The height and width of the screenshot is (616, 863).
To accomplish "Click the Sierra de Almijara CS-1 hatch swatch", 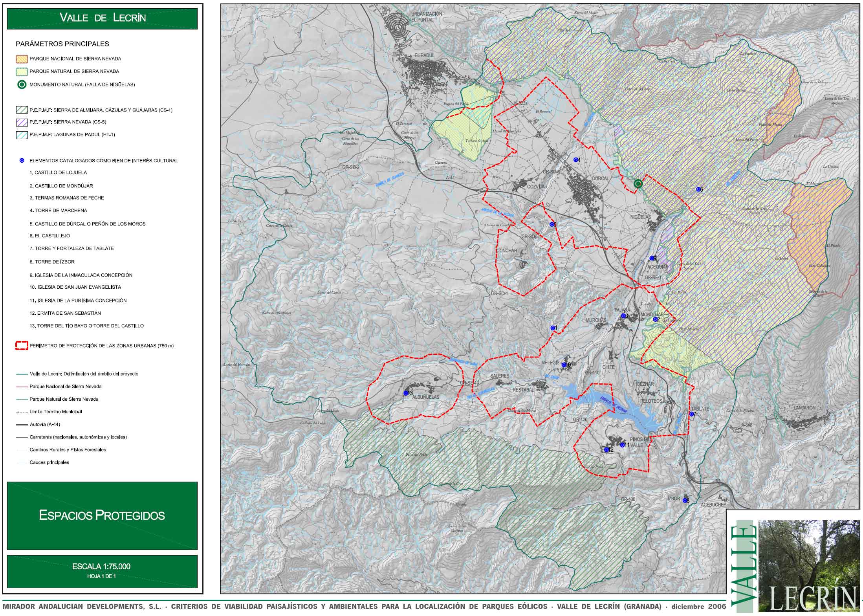I will 22,110.
